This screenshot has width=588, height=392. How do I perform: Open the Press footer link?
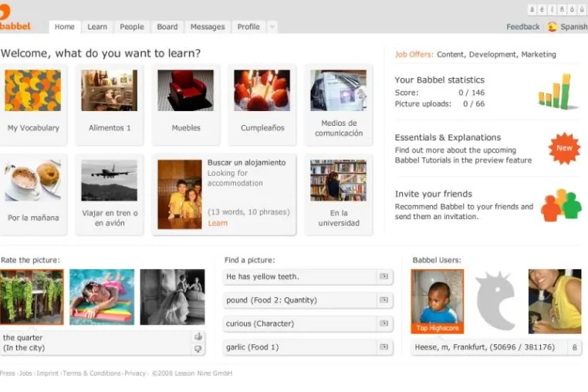coord(8,373)
